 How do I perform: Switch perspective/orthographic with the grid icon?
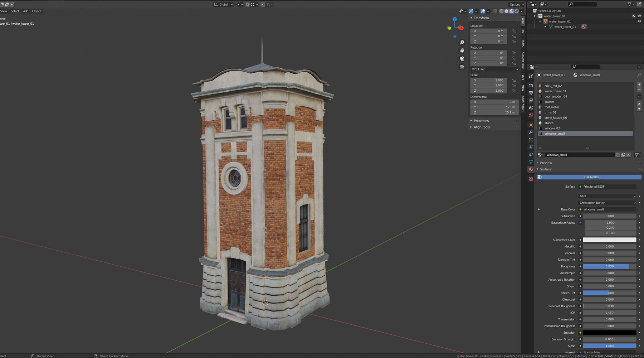(x=462, y=67)
